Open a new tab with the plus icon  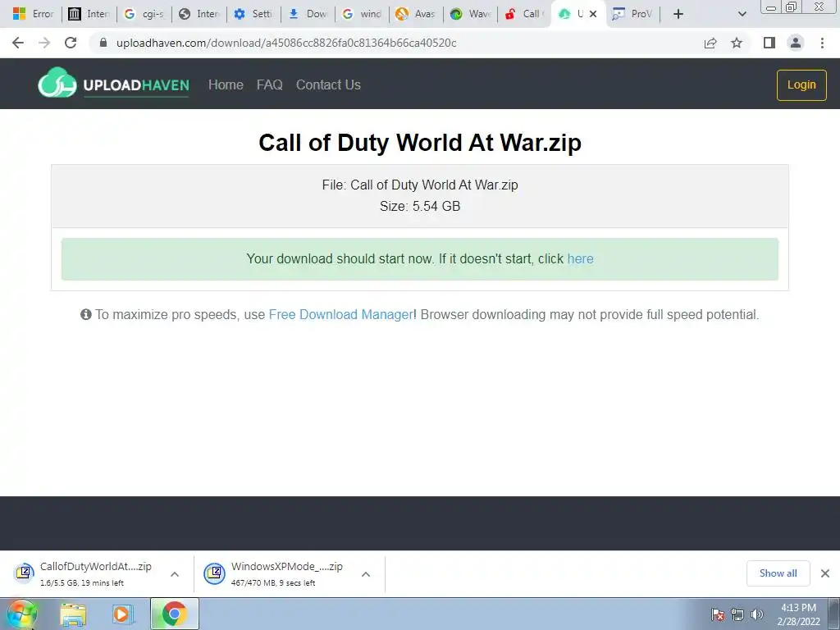pos(678,14)
